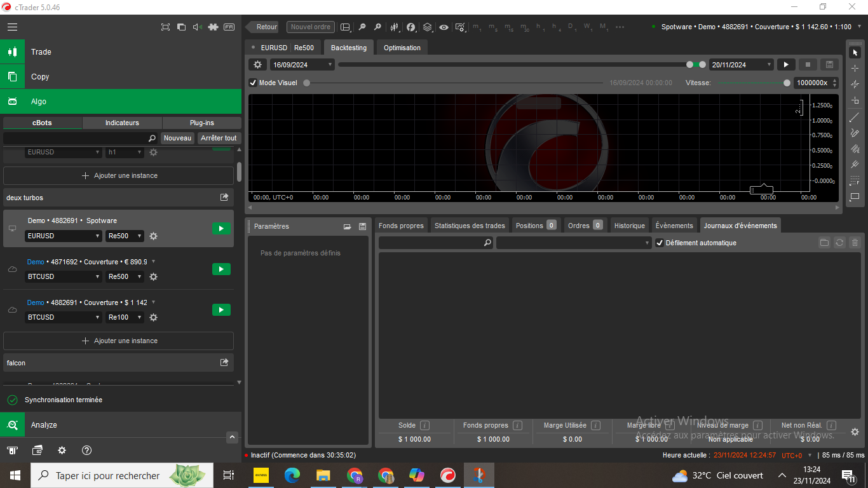Start the BTCUSD Re500 instance
Screen dimensions: 868x488
[221, 269]
